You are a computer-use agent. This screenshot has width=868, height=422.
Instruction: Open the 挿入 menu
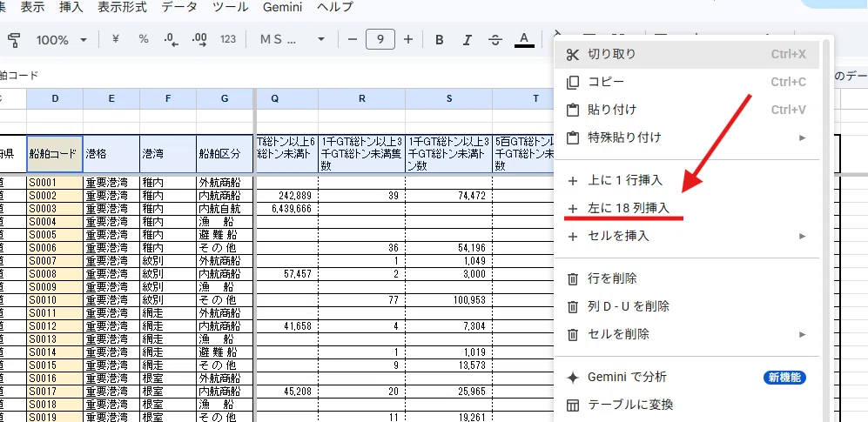click(x=71, y=7)
